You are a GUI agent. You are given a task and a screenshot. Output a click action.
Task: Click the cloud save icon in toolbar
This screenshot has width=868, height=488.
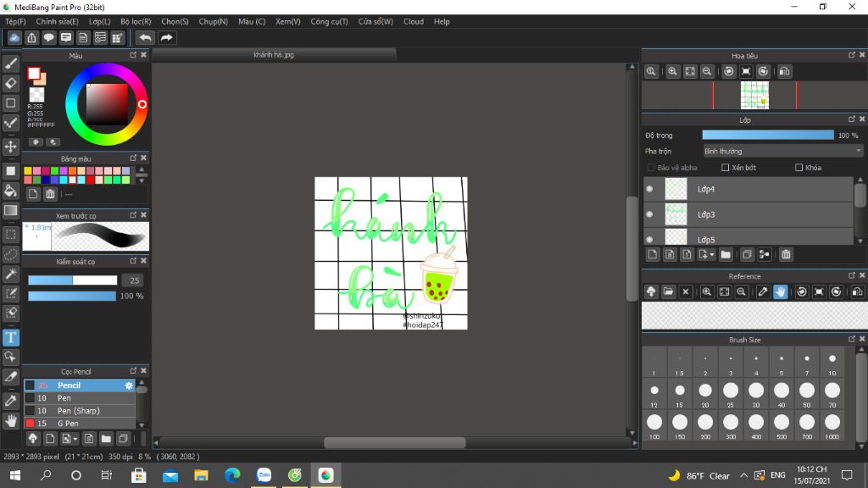click(x=14, y=37)
